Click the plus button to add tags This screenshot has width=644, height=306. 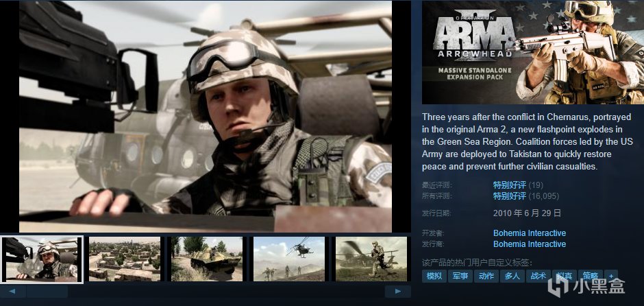click(x=611, y=276)
